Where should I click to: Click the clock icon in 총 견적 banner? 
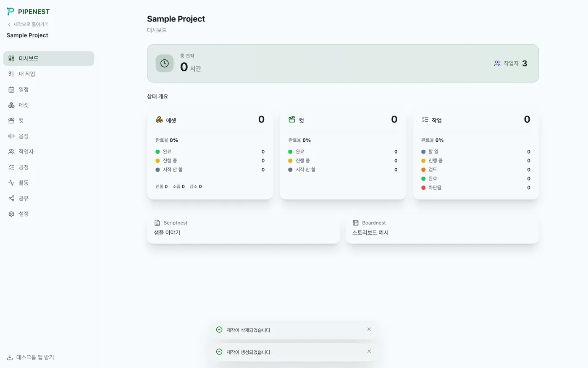[x=165, y=64]
